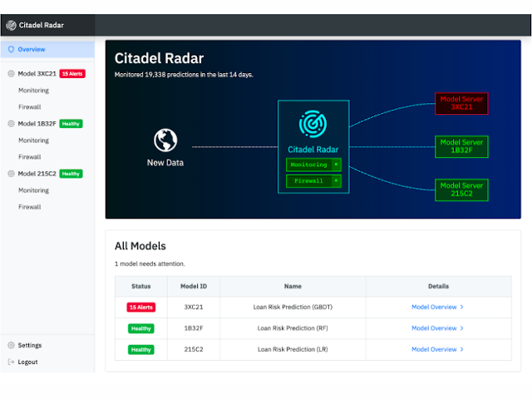532x399 pixels.
Task: Click the green Model Server 1B32F node
Action: click(x=461, y=146)
